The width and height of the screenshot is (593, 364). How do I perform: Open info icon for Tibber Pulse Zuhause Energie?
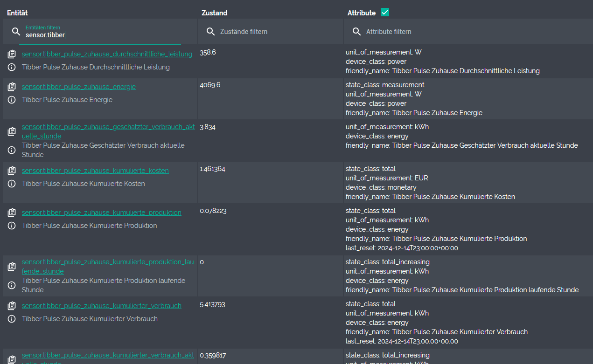coord(12,100)
